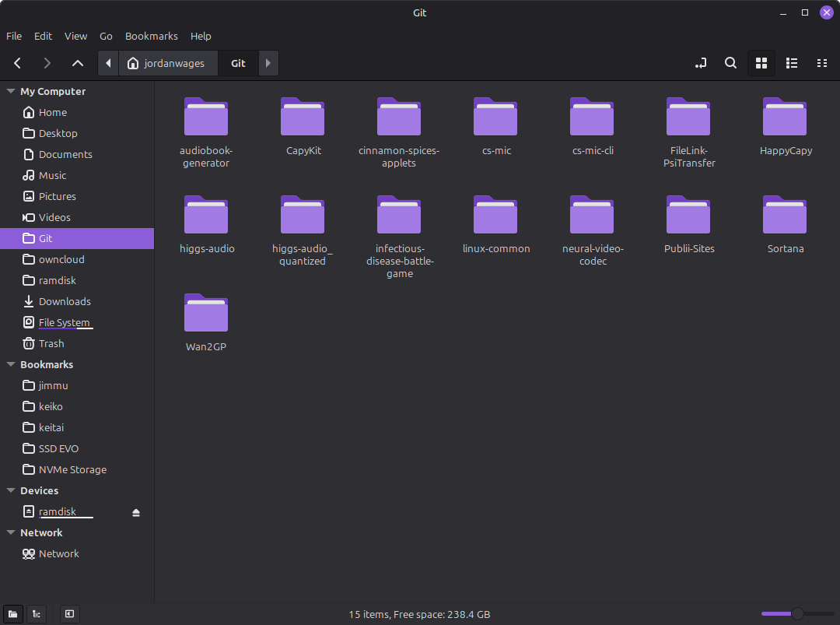This screenshot has height=625, width=840.
Task: Select the cinnamon-spices-applets folder
Action: [x=399, y=133]
